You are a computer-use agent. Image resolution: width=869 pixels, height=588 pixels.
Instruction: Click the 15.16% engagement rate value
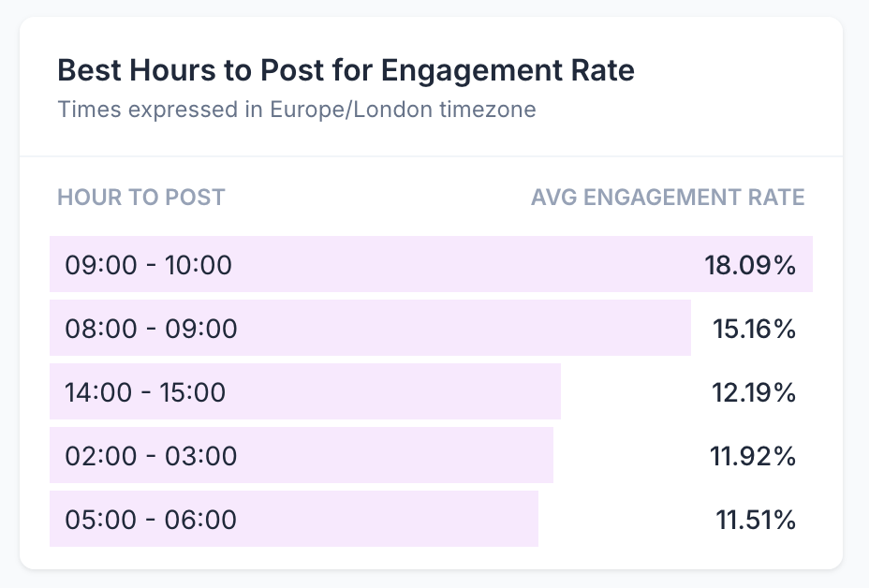coord(752,329)
